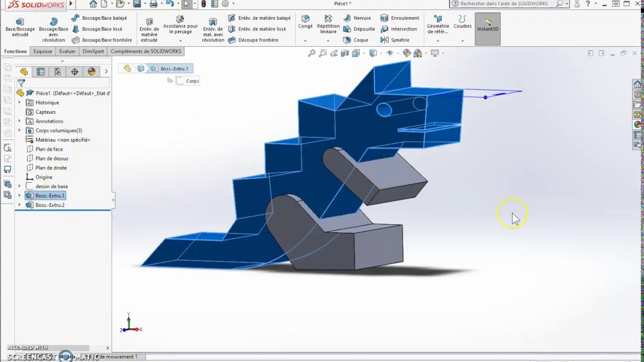
Task: Expand the Courbes dropdown arrow
Action: click(x=462, y=41)
